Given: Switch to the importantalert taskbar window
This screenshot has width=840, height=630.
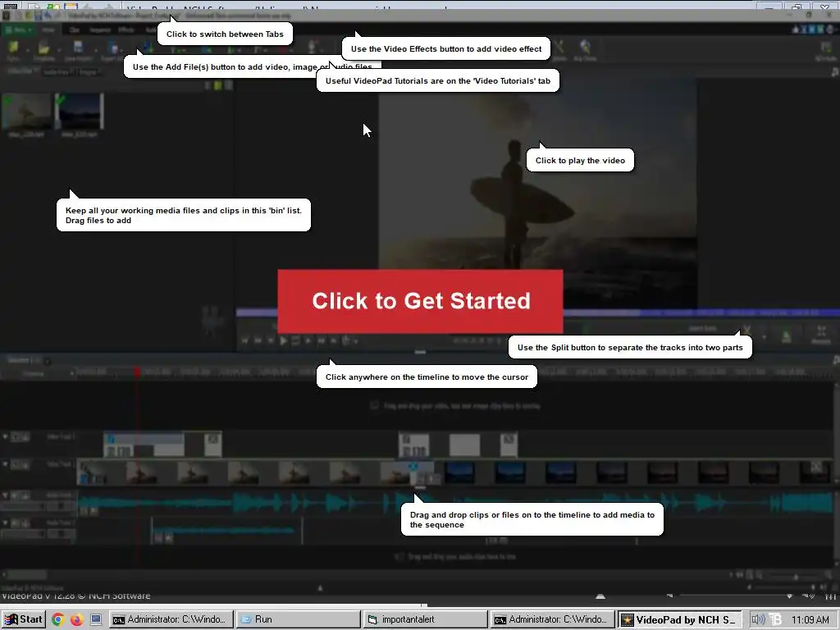Looking at the screenshot, I should point(425,619).
